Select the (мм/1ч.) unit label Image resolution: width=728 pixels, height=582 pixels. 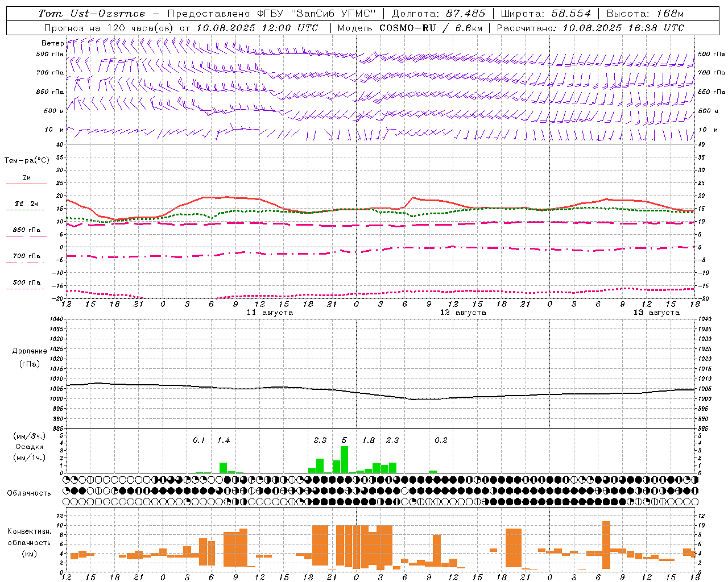[x=29, y=458]
